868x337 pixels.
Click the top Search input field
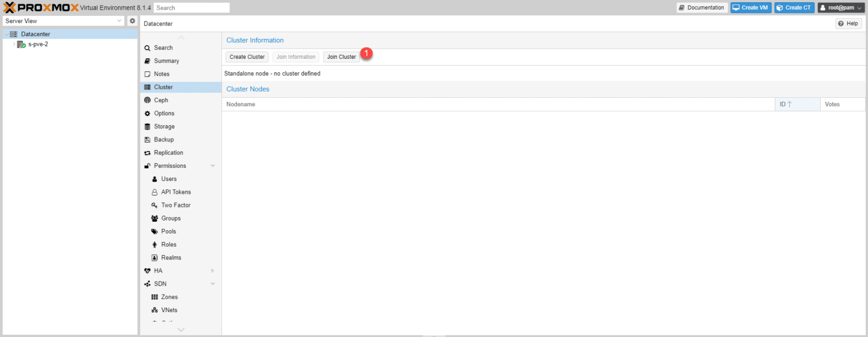(192, 8)
